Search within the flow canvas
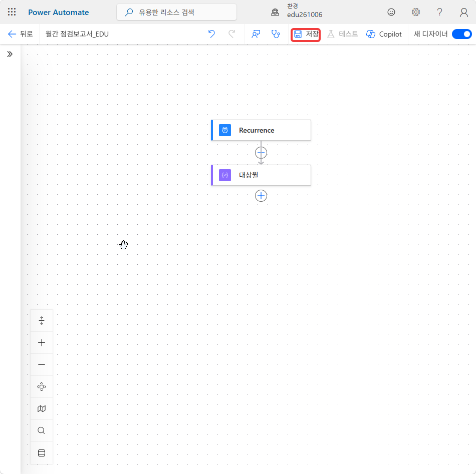The width and height of the screenshot is (476, 474). 42,430
